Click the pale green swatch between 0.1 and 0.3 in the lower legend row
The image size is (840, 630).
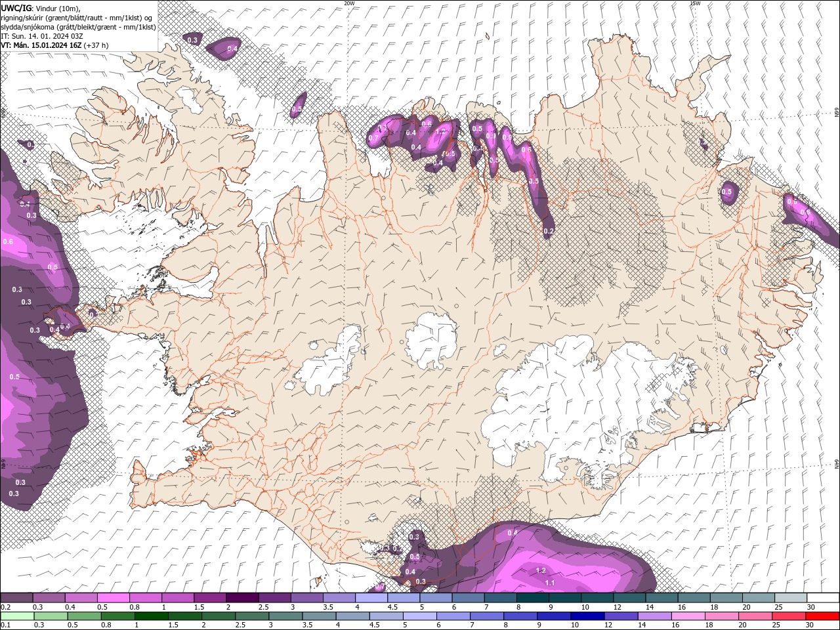point(16,616)
